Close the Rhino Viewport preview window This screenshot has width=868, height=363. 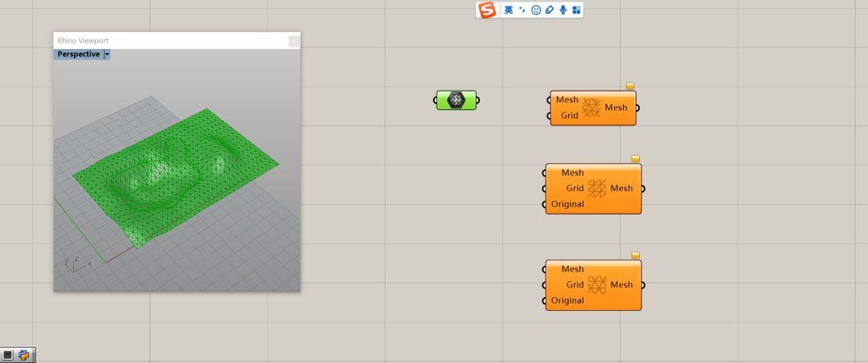click(x=294, y=41)
